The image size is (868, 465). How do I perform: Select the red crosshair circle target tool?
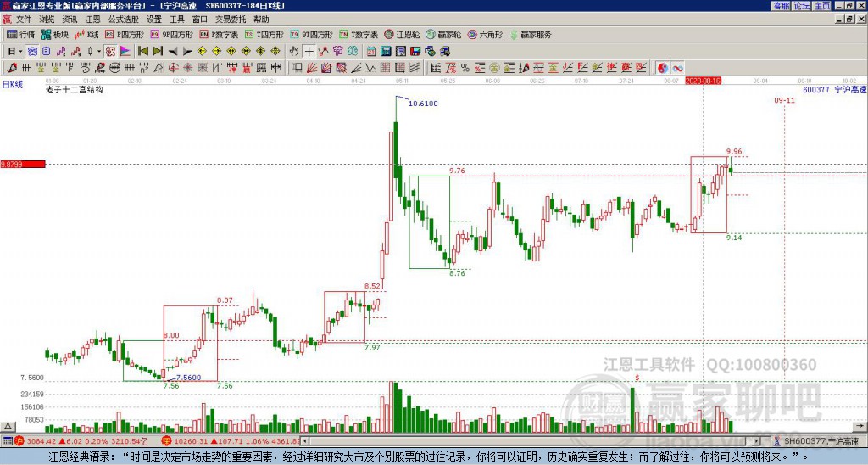point(173,68)
